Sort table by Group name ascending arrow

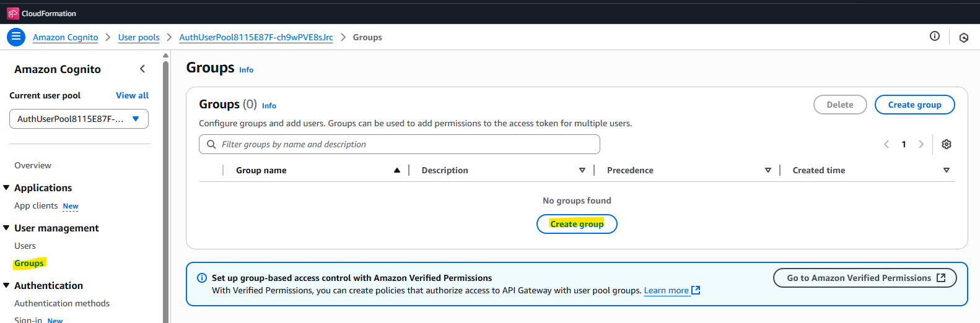pyautogui.click(x=397, y=170)
